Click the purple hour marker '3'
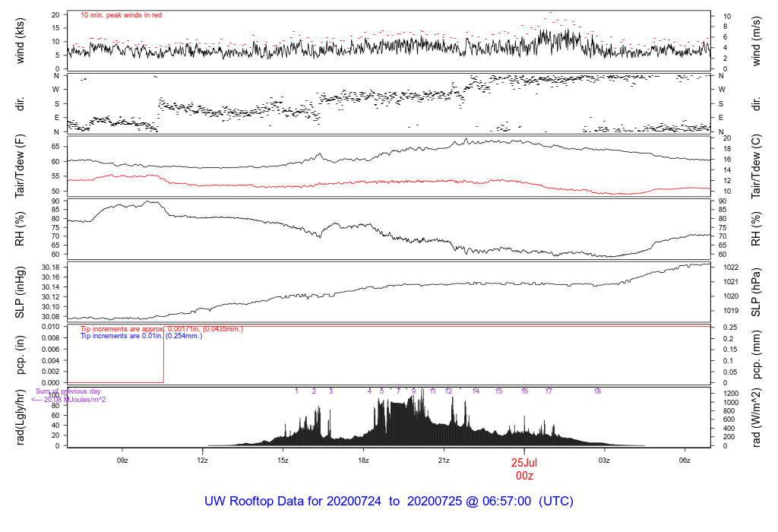778x532 pixels. [331, 391]
